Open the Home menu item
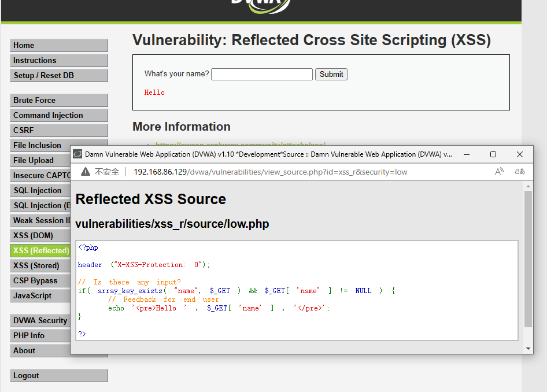 click(x=59, y=45)
